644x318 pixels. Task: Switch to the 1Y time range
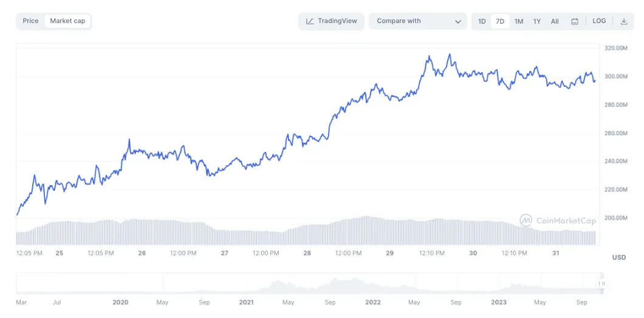pos(537,21)
